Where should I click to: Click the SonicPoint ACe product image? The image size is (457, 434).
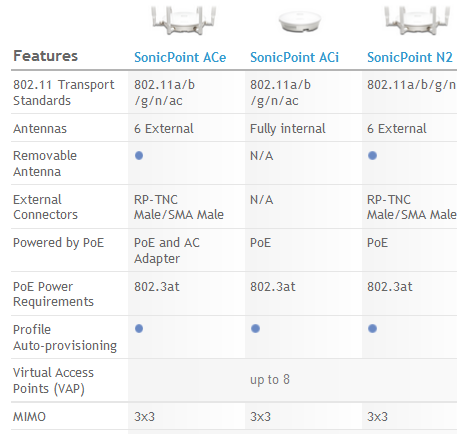pos(183,20)
